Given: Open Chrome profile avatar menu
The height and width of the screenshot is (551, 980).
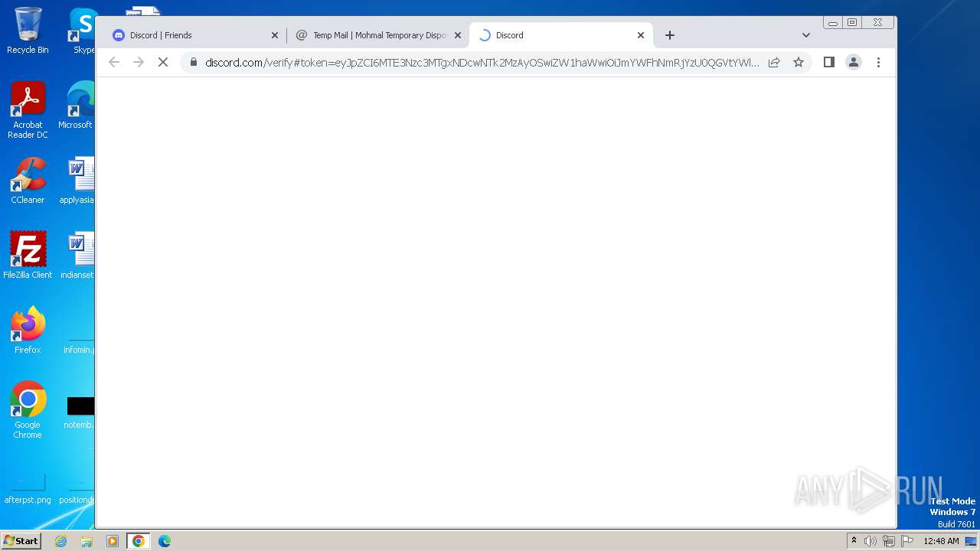Looking at the screenshot, I should [x=854, y=62].
